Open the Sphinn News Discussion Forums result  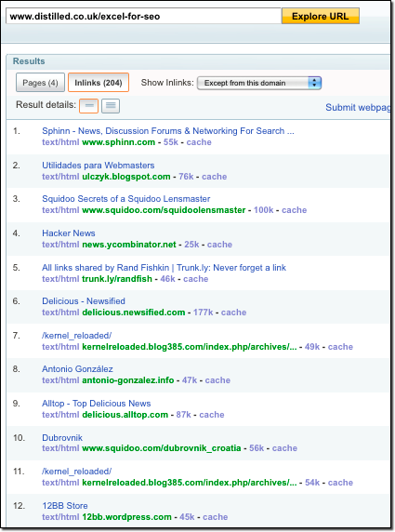coord(168,131)
